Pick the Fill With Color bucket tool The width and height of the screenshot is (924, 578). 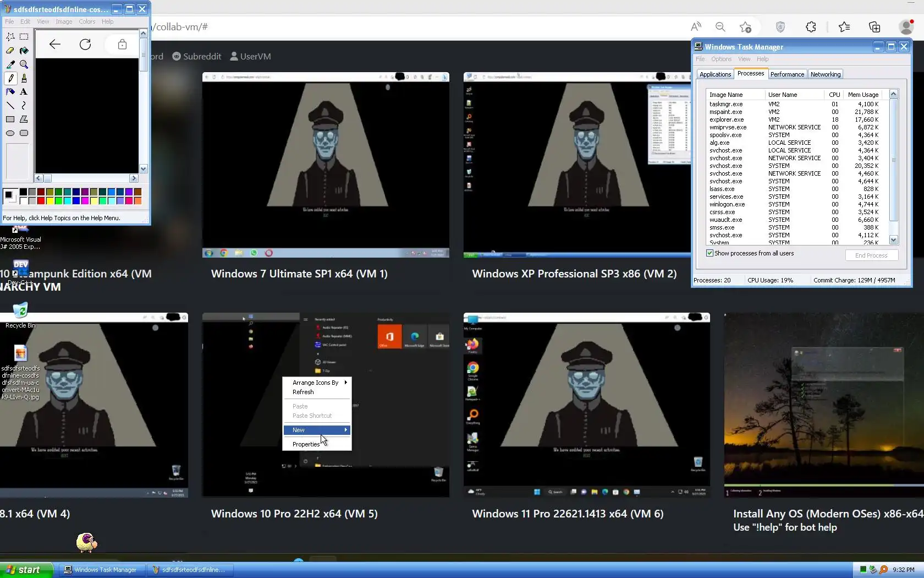coord(24,51)
